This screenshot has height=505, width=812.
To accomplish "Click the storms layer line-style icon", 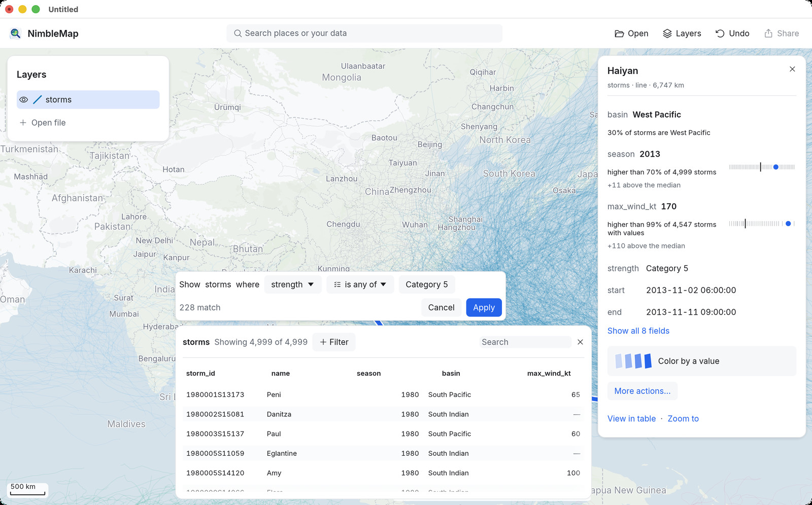I will [37, 100].
